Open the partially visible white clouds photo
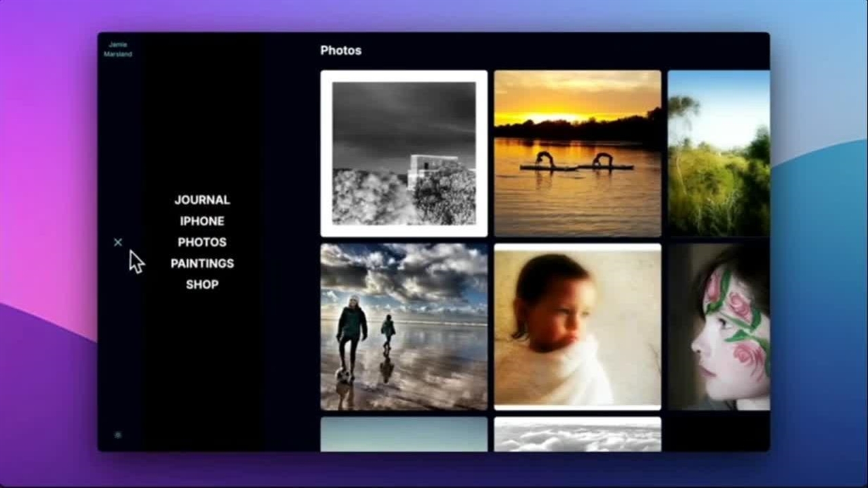 click(x=577, y=434)
